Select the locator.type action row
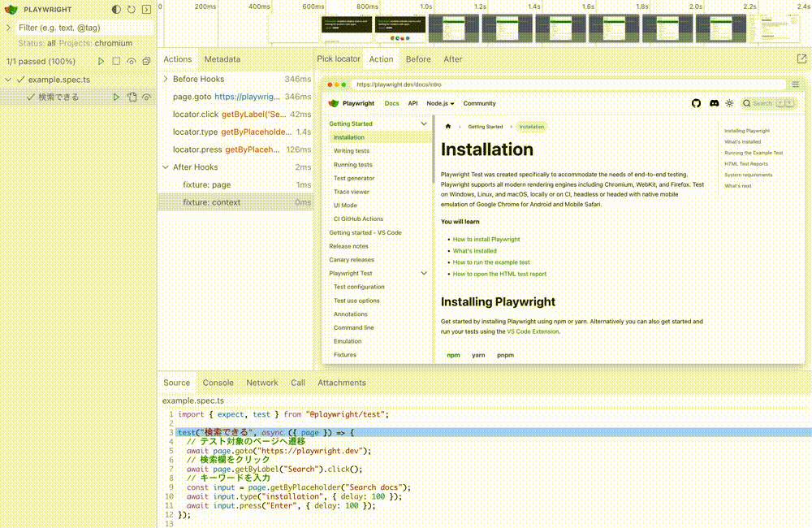This screenshot has height=528, width=812. point(236,132)
